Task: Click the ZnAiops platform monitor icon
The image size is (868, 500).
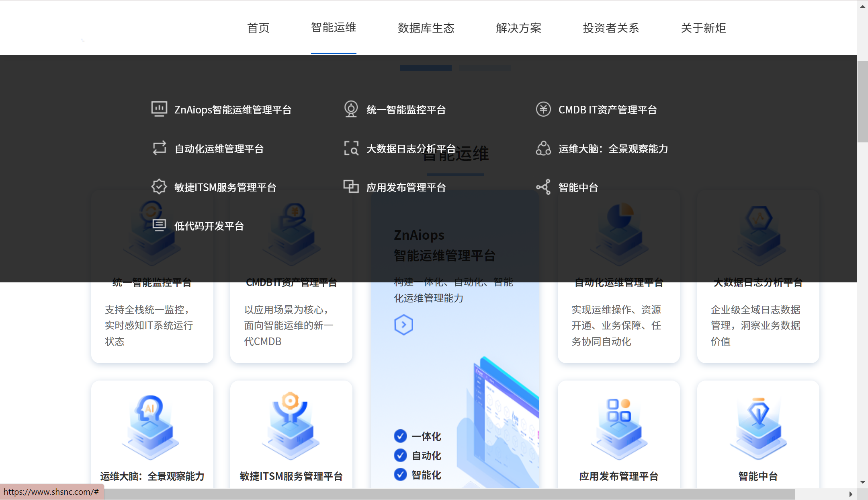Action: tap(159, 109)
